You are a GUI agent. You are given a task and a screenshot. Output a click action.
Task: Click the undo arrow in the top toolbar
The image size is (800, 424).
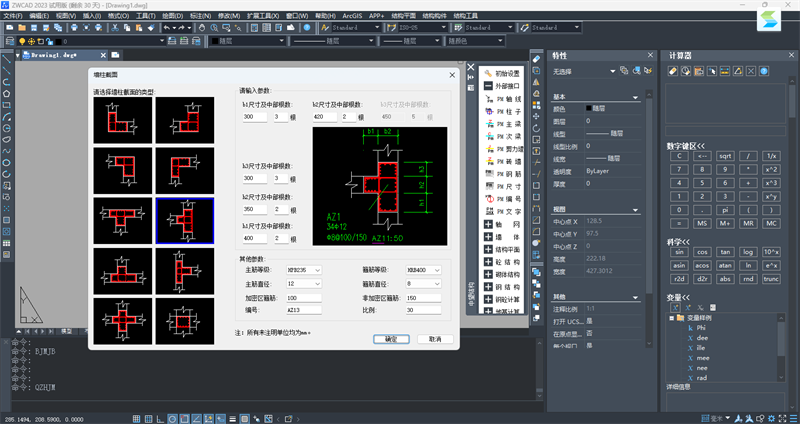point(166,28)
